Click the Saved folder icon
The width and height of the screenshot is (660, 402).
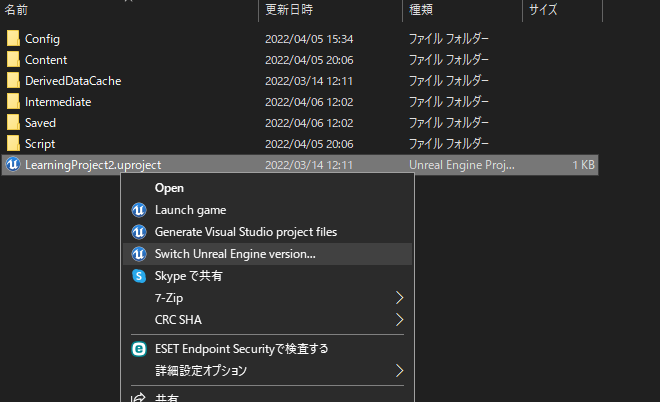click(x=13, y=122)
